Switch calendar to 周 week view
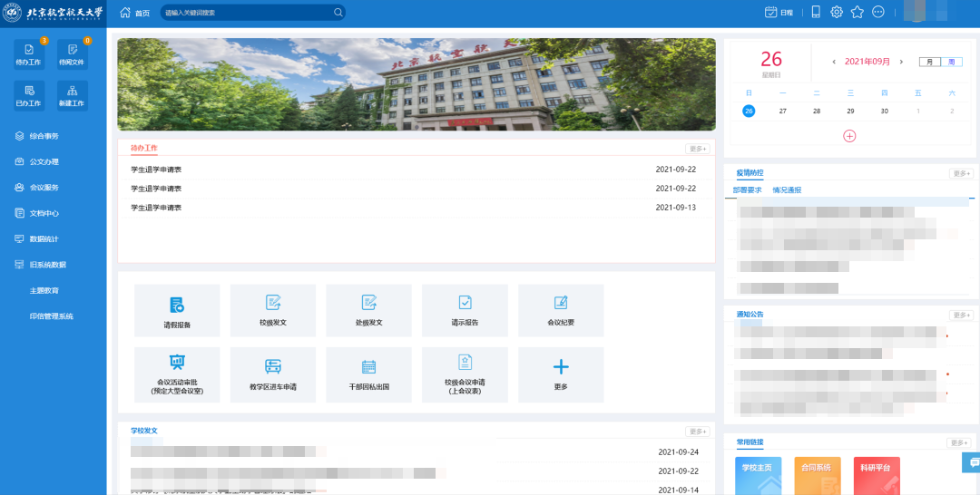This screenshot has height=495, width=980. click(951, 62)
